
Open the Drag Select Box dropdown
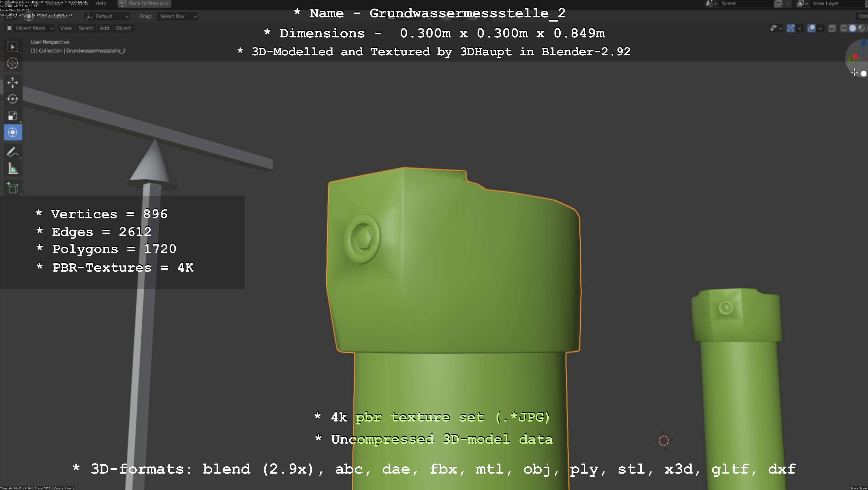point(177,16)
